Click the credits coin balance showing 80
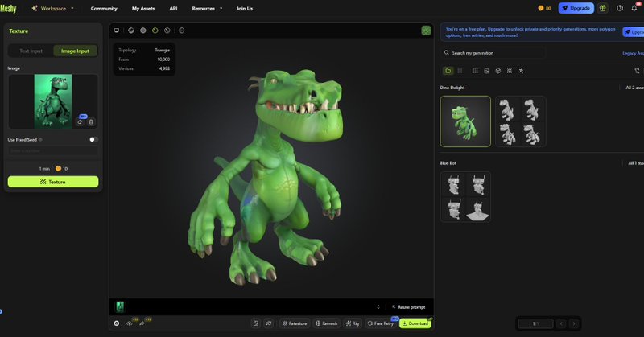Viewport: 644px width, 337px height. [545, 8]
